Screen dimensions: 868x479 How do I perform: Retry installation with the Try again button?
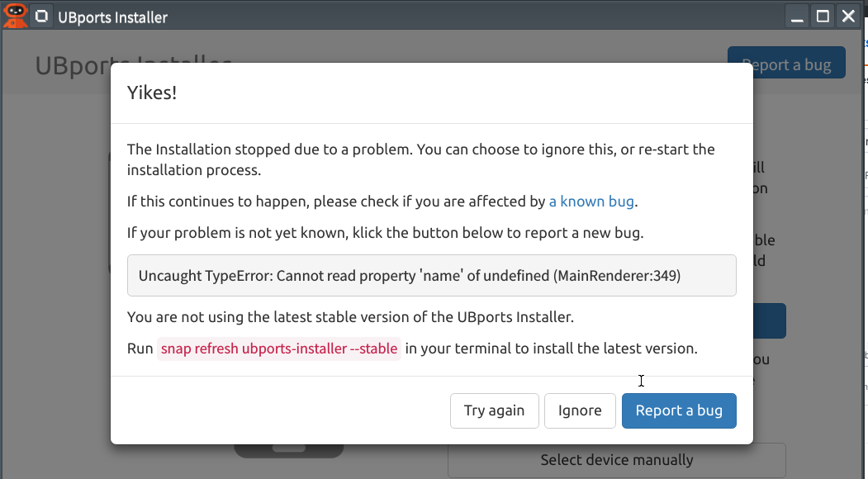tap(494, 410)
